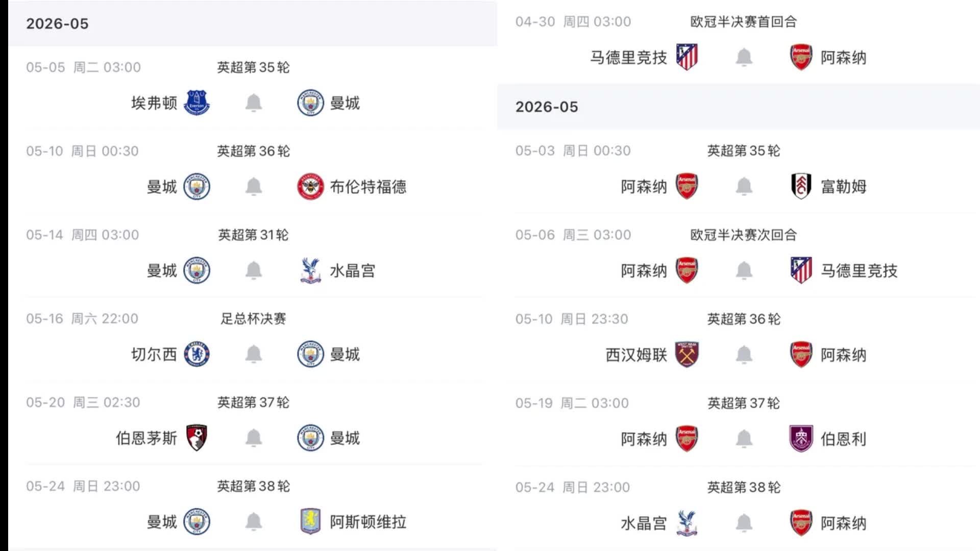Click the Fulham club crest
980x551 pixels.
(801, 186)
